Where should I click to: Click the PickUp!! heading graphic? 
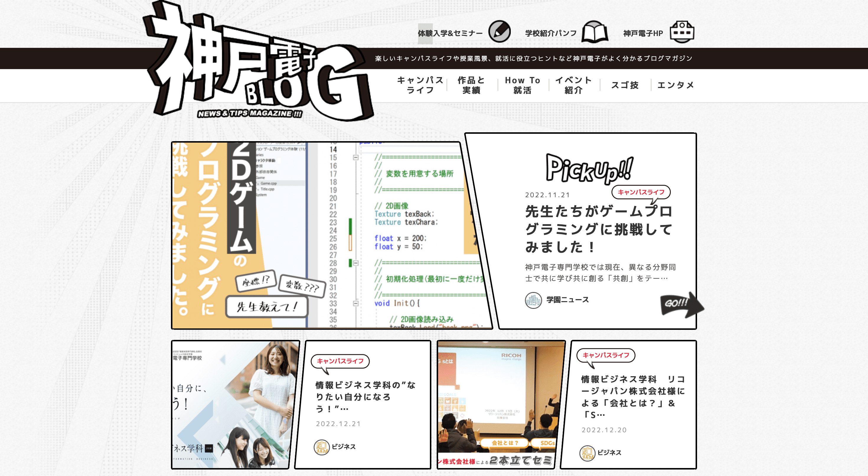click(x=590, y=169)
